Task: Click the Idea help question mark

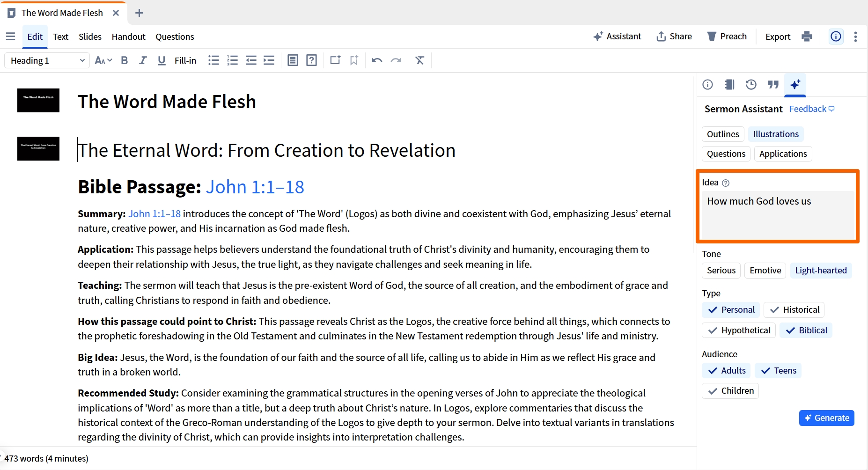Action: [726, 183]
